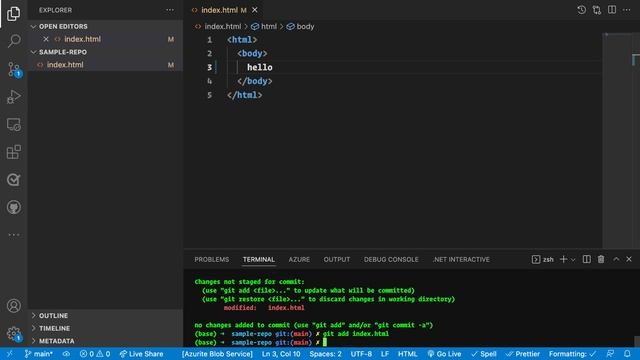Open the Testing checkmark icon in the activity bar

point(13,180)
